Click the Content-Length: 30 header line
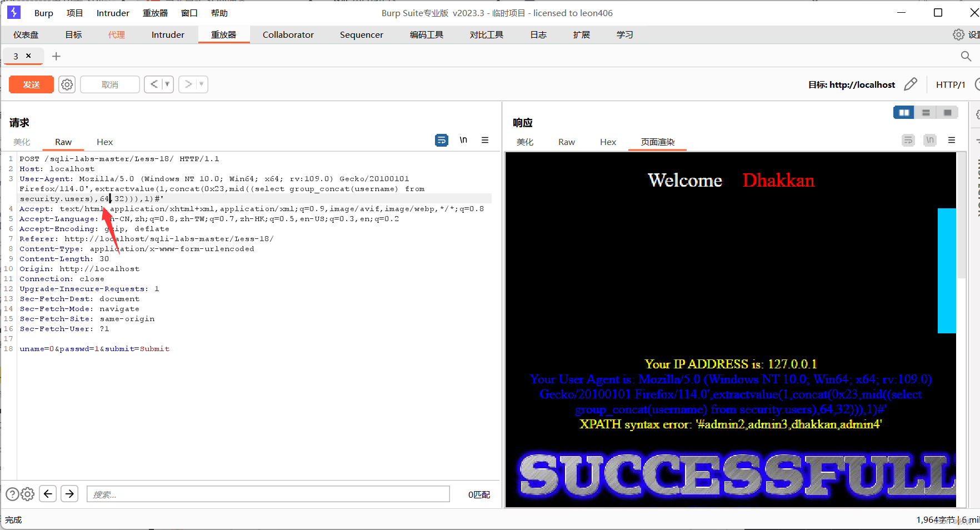980x530 pixels. (x=64, y=259)
